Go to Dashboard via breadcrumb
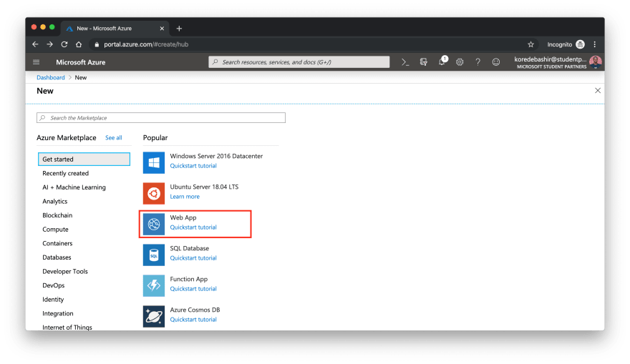This screenshot has height=364, width=630. point(51,77)
